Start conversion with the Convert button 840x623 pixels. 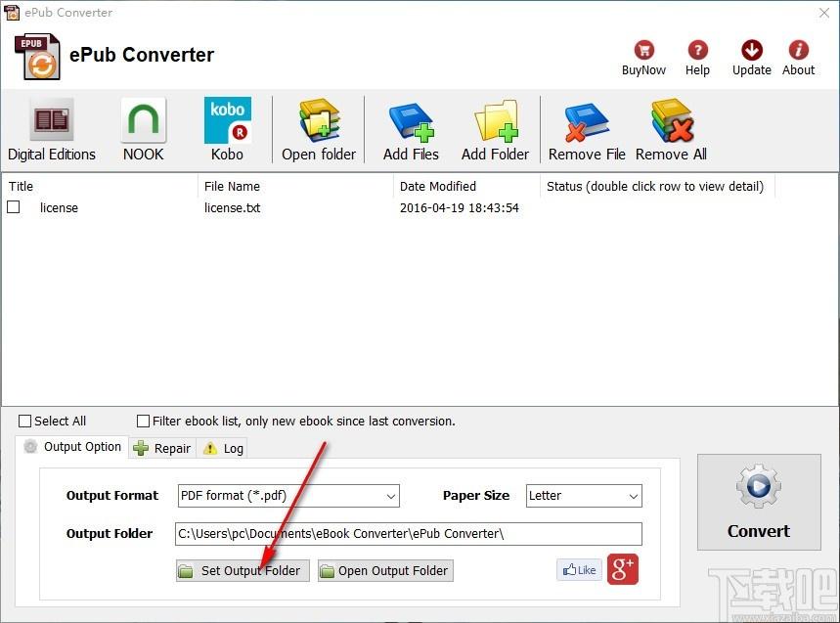759,502
